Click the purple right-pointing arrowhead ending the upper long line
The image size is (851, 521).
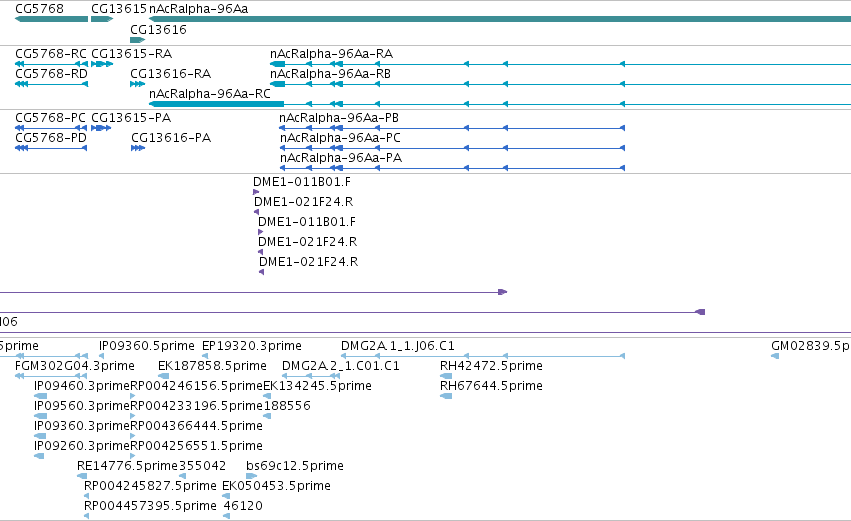503,292
